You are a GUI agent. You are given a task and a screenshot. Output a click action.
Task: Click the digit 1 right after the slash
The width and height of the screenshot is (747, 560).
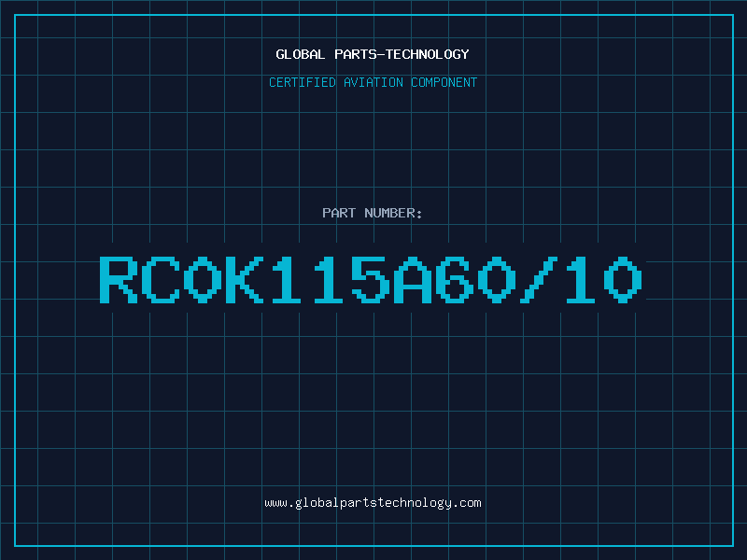580,279
